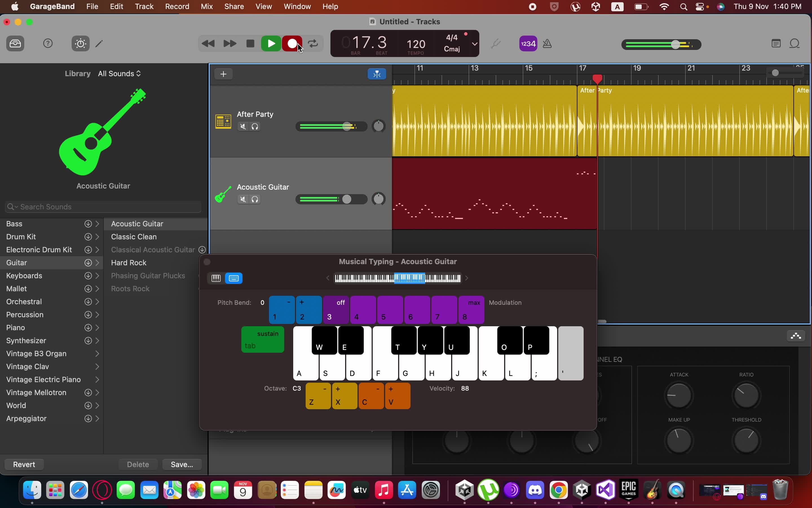
Task: Open the Note Pad button
Action: (x=776, y=44)
